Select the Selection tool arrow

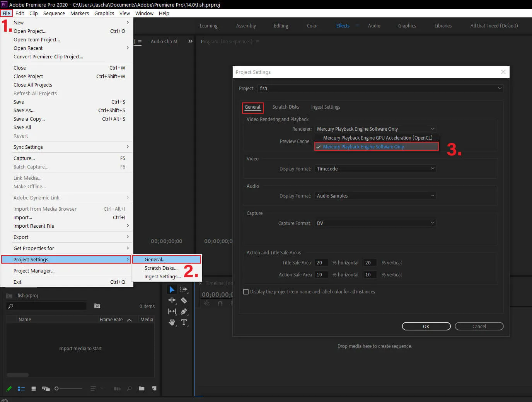(x=172, y=290)
